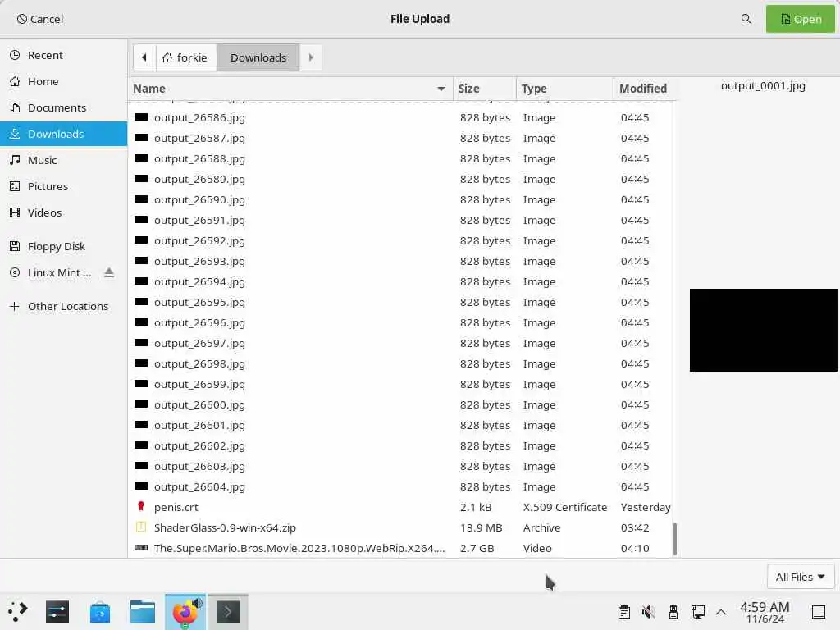Select output_26592.jpg
Screen dimensions: 840x630
tap(399, 240)
